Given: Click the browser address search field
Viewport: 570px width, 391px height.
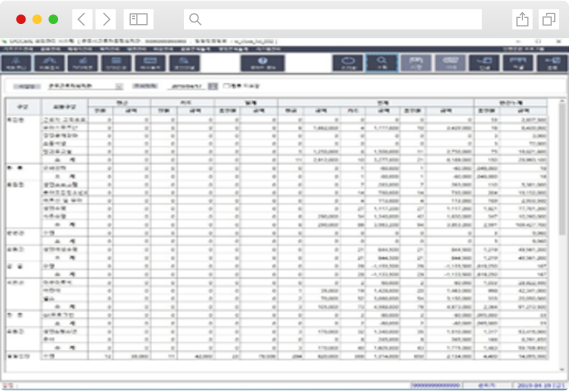Looking at the screenshot, I should click(x=333, y=19).
